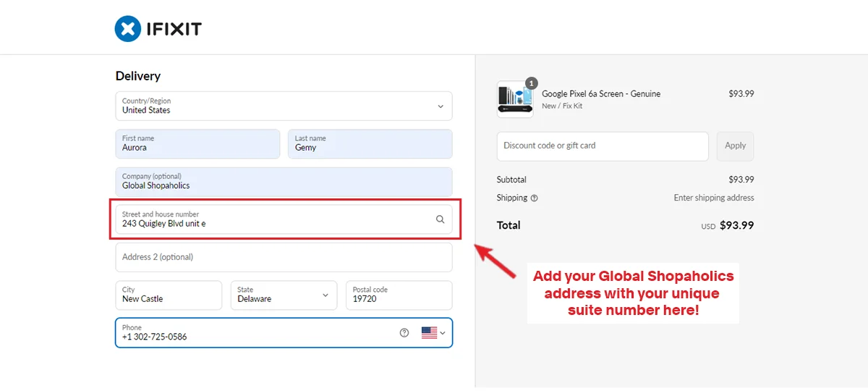868x391 pixels.
Task: Select the Google Pixel 6a Screen thumbnail
Action: [x=514, y=99]
